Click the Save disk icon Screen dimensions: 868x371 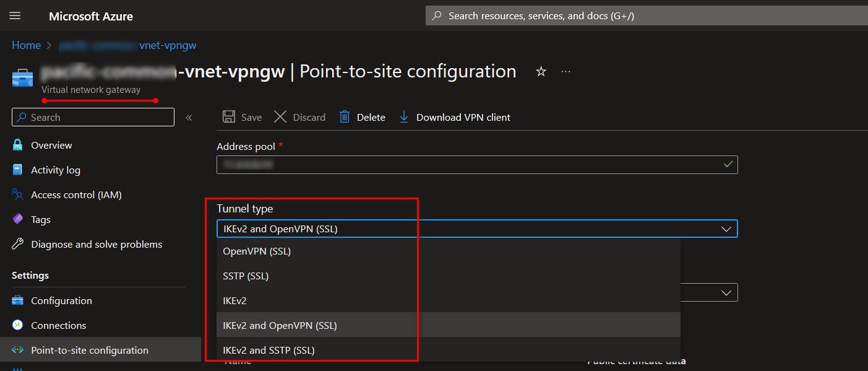pyautogui.click(x=229, y=117)
